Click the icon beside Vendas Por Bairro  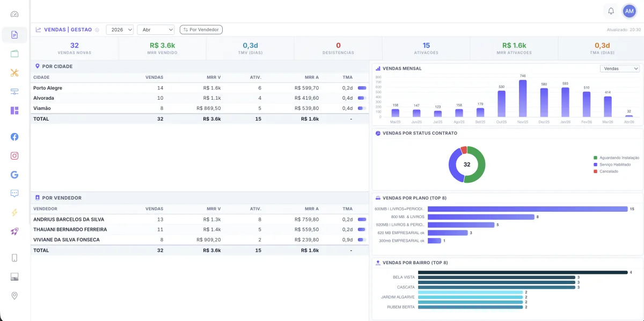(378, 263)
